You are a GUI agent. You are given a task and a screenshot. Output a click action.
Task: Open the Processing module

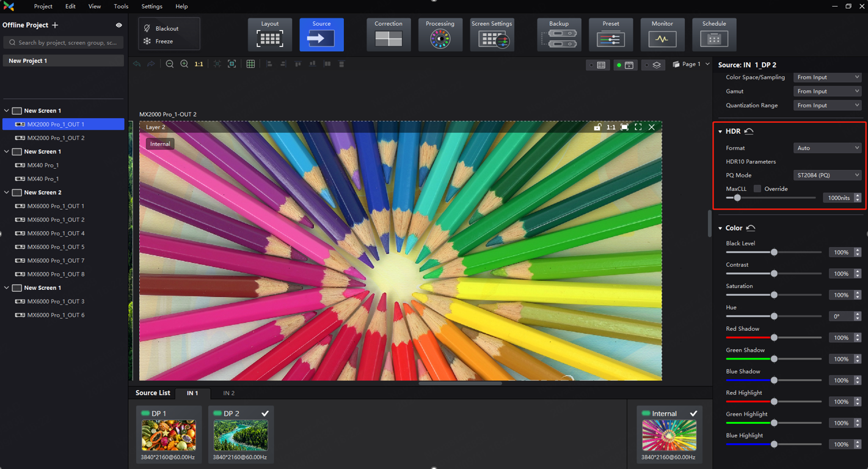click(x=440, y=34)
